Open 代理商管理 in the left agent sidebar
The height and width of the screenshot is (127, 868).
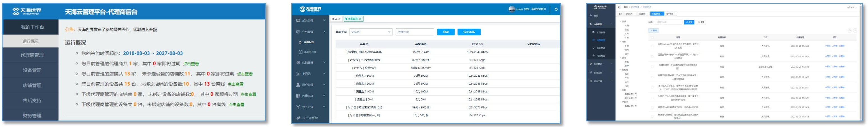(x=32, y=55)
